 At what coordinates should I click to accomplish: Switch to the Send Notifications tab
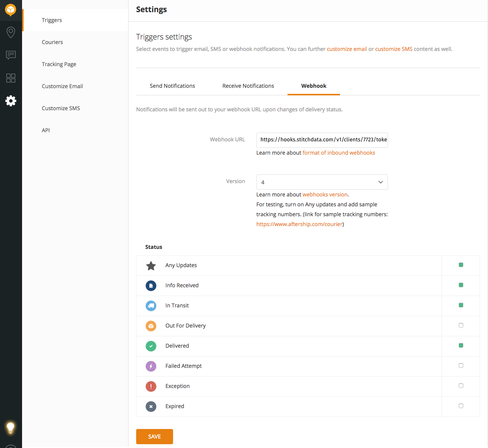(x=172, y=86)
